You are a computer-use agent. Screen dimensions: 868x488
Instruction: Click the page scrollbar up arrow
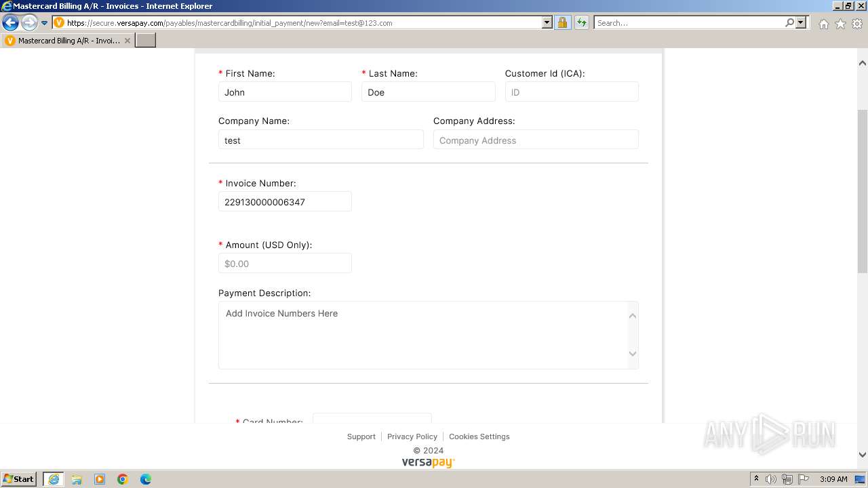(863, 63)
